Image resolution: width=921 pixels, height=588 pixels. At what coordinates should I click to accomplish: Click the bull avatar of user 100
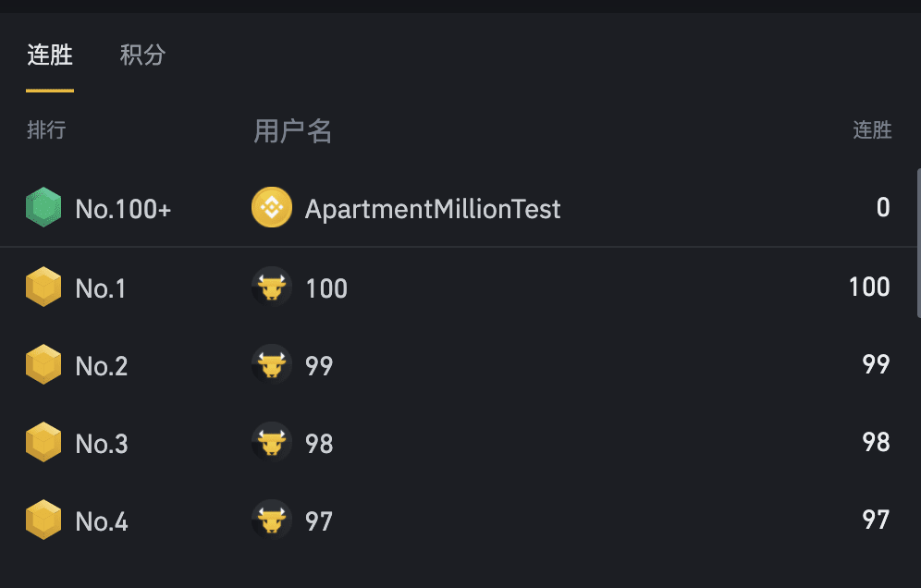click(272, 287)
